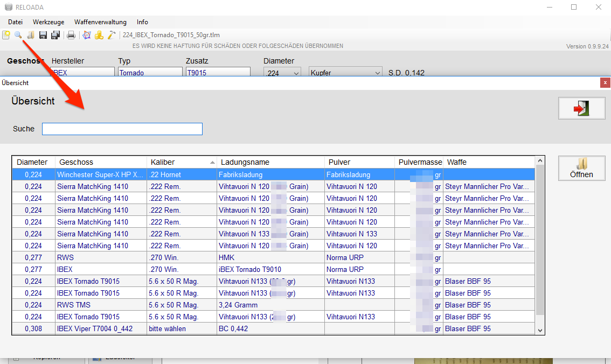611x364 pixels.
Task: Click the magnifier search toolbar icon
Action: click(x=18, y=35)
